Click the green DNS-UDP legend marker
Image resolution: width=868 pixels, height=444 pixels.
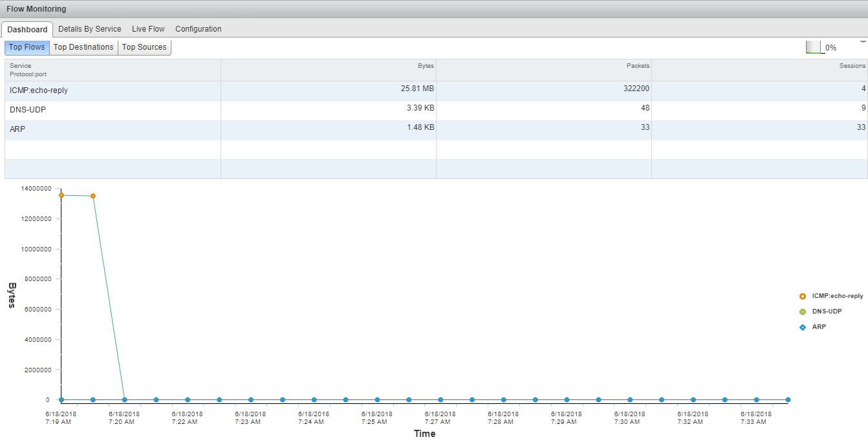pyautogui.click(x=803, y=312)
